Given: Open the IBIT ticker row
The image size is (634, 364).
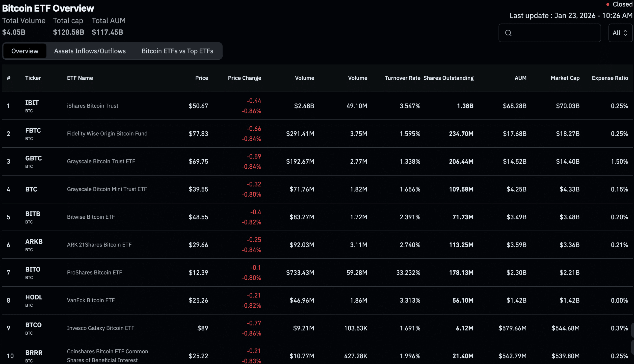Looking at the screenshot, I should coord(32,103).
